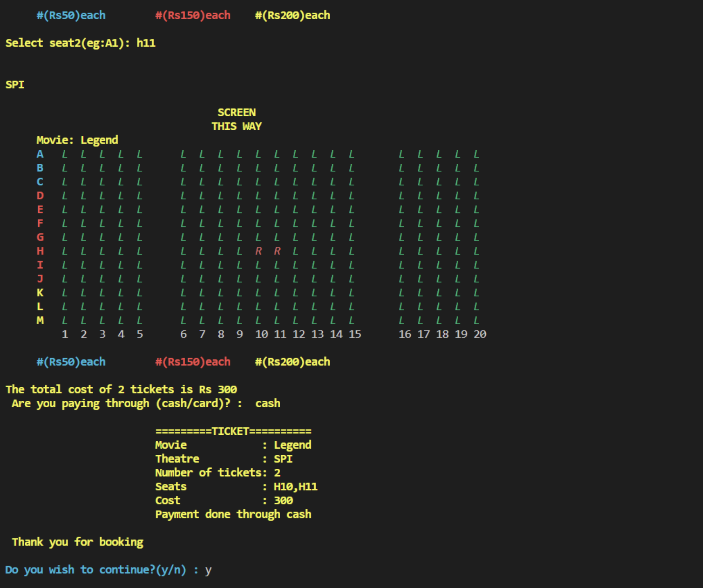Click row letter D in the seat map
Image resolution: width=703 pixels, height=588 pixels.
[x=40, y=196]
